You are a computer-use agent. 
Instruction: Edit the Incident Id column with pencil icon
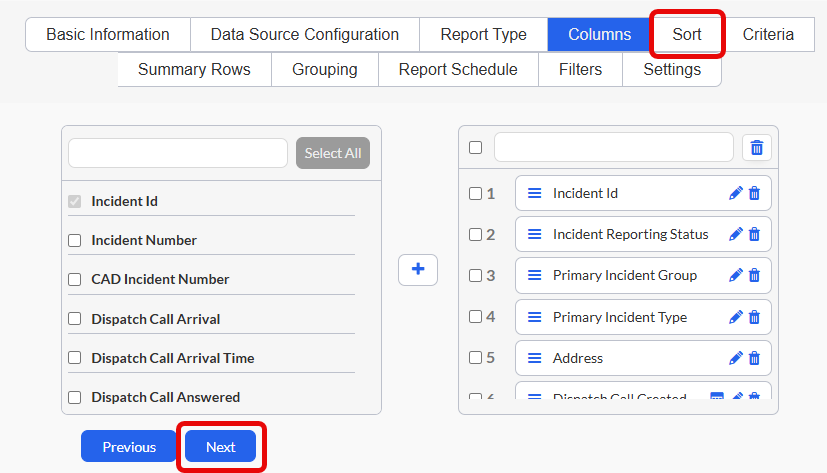point(735,194)
